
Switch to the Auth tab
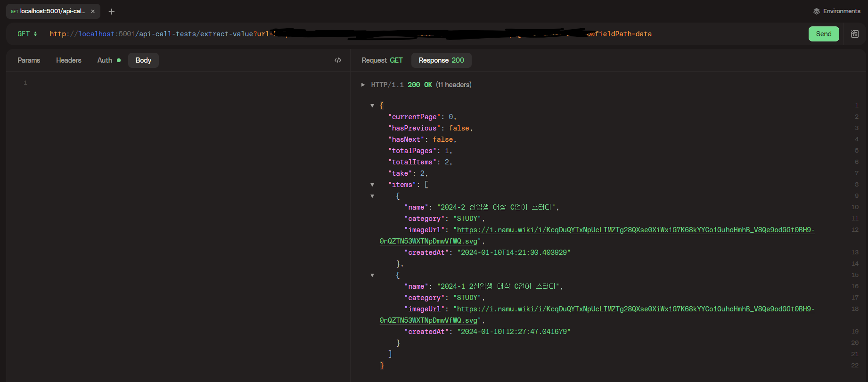tap(109, 60)
